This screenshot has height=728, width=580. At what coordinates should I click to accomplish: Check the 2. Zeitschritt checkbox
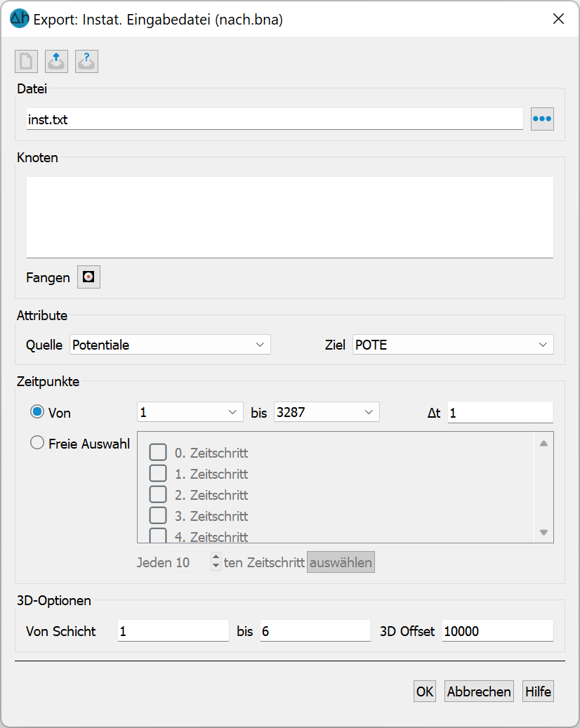click(158, 494)
